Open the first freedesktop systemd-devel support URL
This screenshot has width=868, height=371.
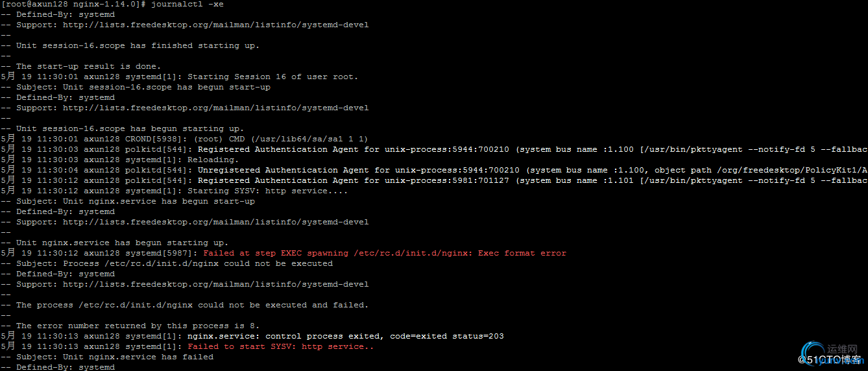tap(216, 25)
